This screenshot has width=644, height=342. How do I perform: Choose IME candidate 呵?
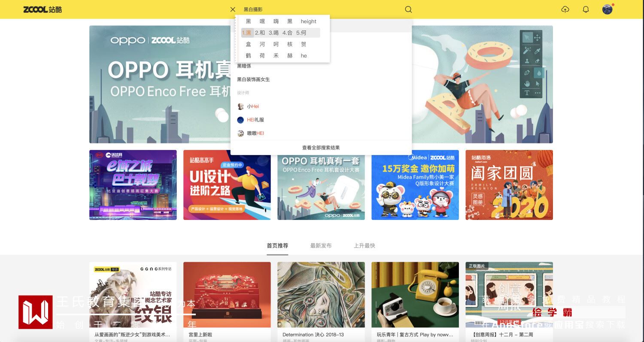tap(276, 44)
